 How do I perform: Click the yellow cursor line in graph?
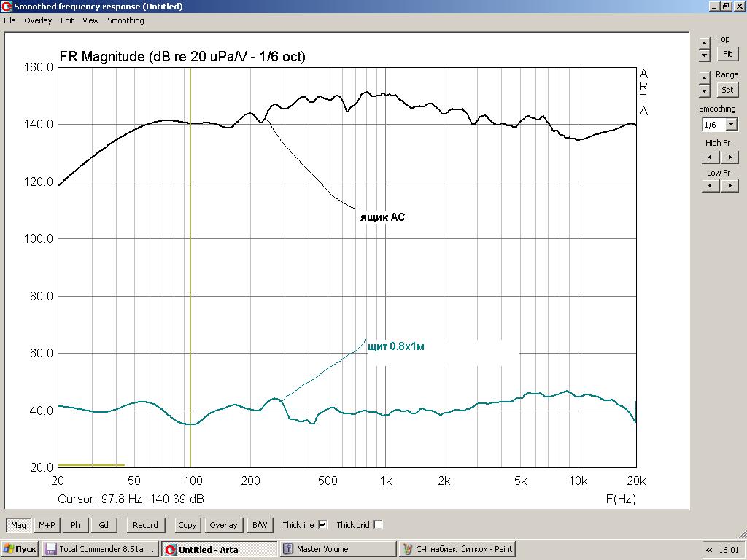pos(191,267)
